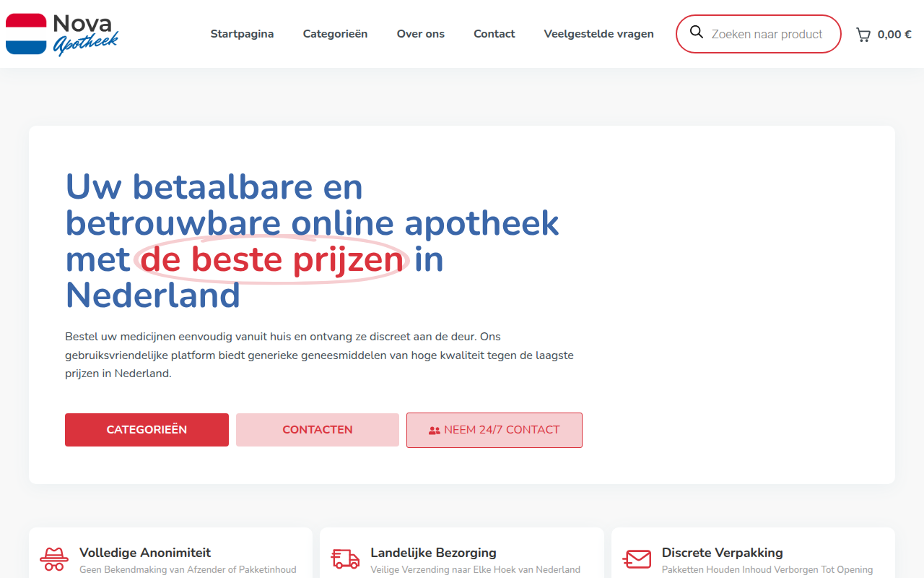Click the 'Landelijke Bezorging' heading
The width and height of the screenshot is (924, 578).
(433, 553)
